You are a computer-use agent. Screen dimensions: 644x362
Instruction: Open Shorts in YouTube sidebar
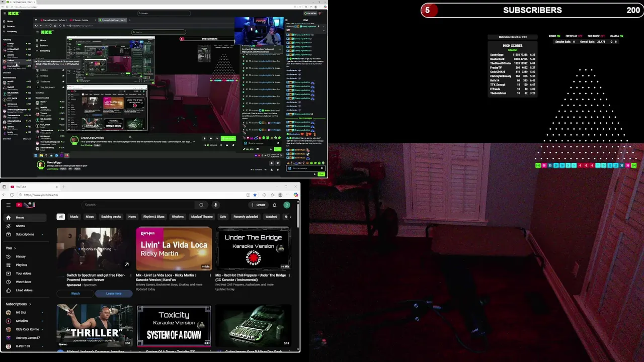coord(20,226)
